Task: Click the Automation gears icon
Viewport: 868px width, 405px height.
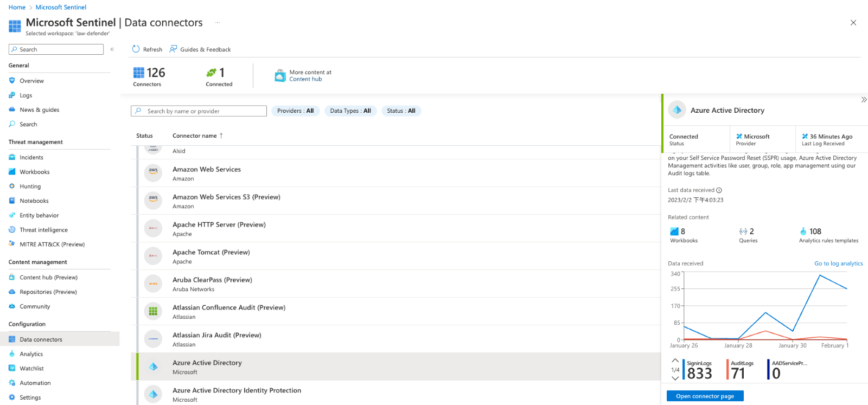Action: pyautogui.click(x=12, y=383)
